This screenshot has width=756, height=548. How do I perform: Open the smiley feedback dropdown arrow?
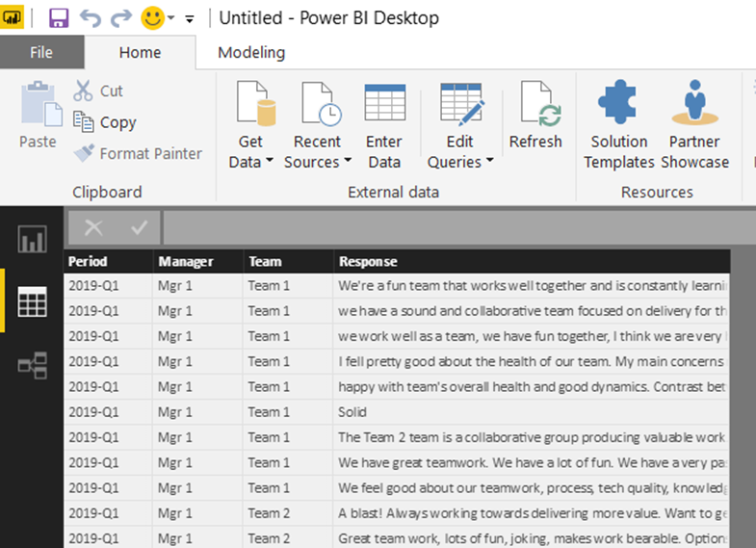pos(170,18)
